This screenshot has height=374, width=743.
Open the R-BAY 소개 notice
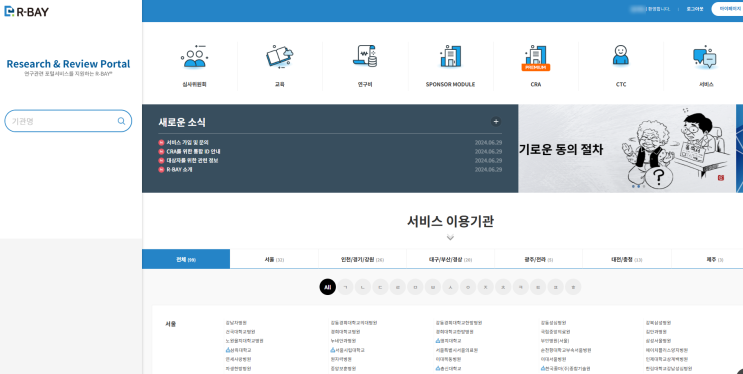179,169
